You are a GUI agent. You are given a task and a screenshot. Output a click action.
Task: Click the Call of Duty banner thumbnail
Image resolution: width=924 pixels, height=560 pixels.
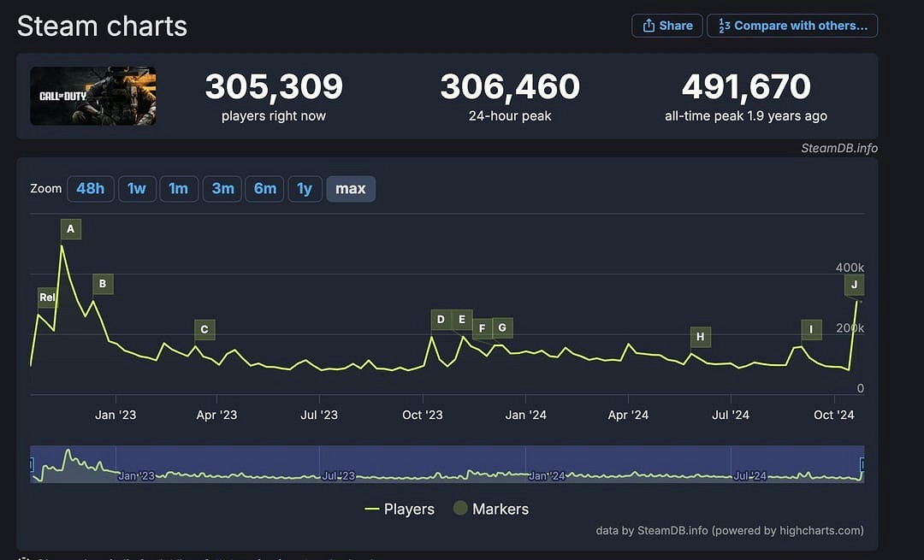pos(92,96)
